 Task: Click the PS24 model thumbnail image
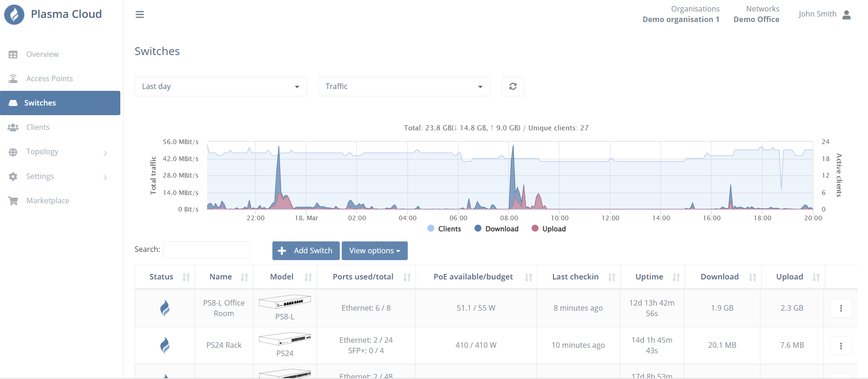285,339
